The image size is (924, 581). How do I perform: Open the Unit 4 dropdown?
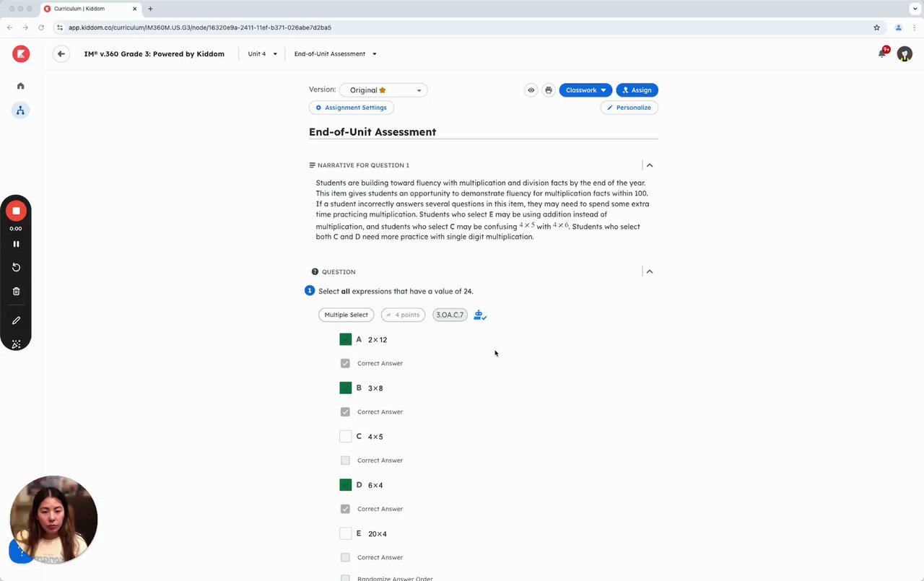[x=262, y=54]
